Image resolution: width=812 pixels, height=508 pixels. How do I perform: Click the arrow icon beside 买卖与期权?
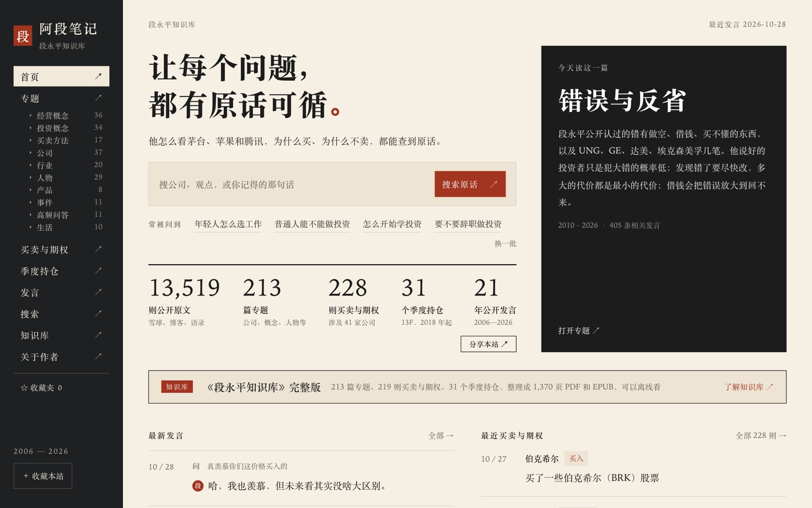pos(98,249)
